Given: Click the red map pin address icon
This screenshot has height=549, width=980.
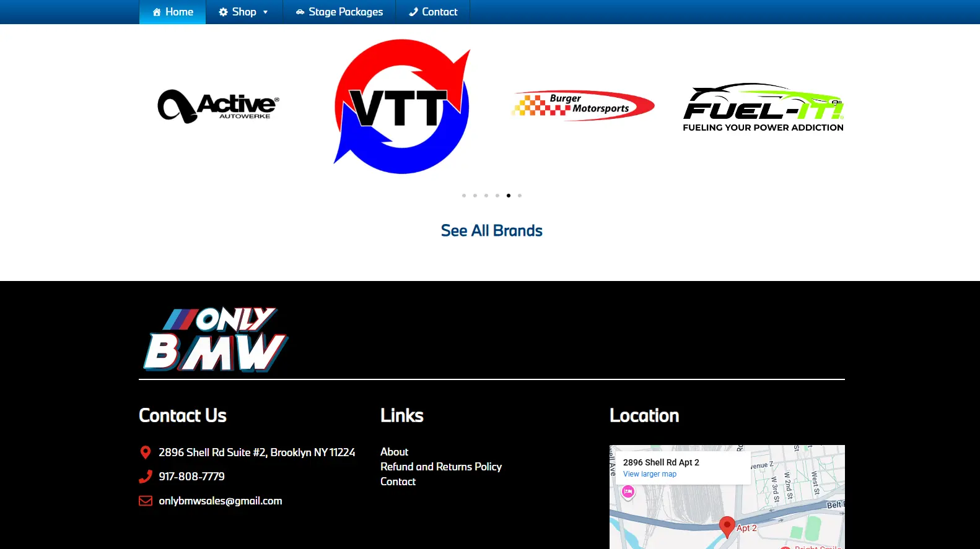Looking at the screenshot, I should tap(146, 452).
